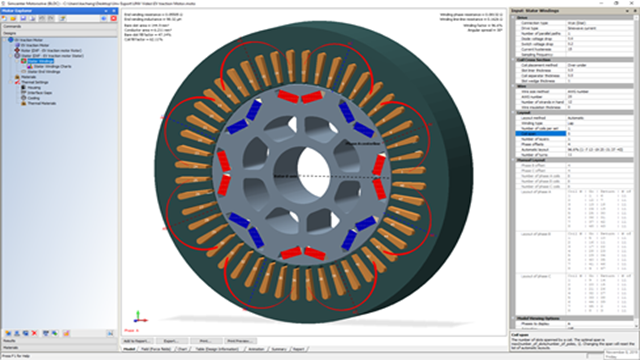The height and width of the screenshot is (360, 640).
Task: Click the blue globe icon beside the red stop icon
Action: pyautogui.click(x=104, y=18)
